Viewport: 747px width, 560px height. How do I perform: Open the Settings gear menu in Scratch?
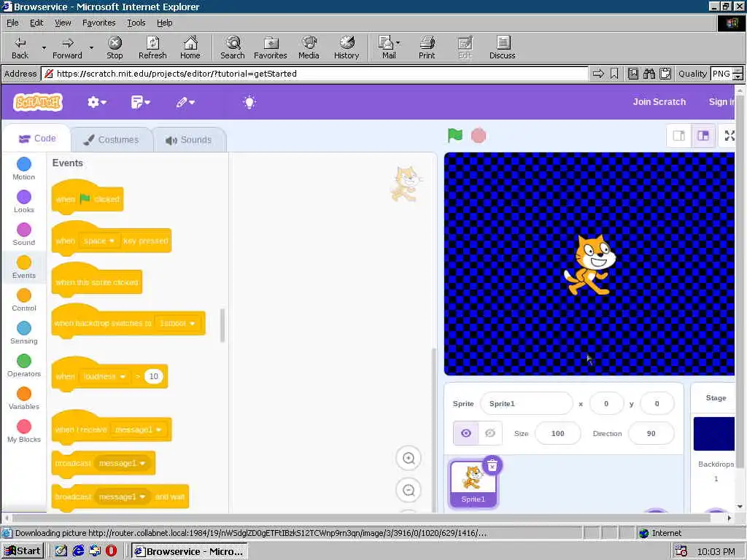tap(97, 102)
